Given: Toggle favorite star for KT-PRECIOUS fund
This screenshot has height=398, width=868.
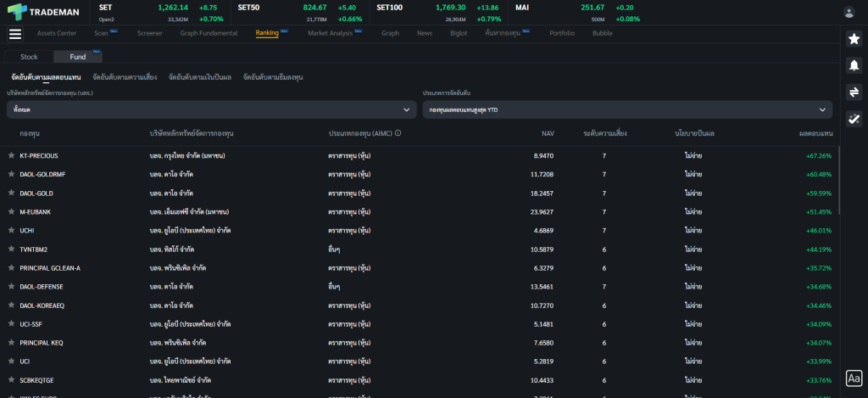Looking at the screenshot, I should coord(11,156).
